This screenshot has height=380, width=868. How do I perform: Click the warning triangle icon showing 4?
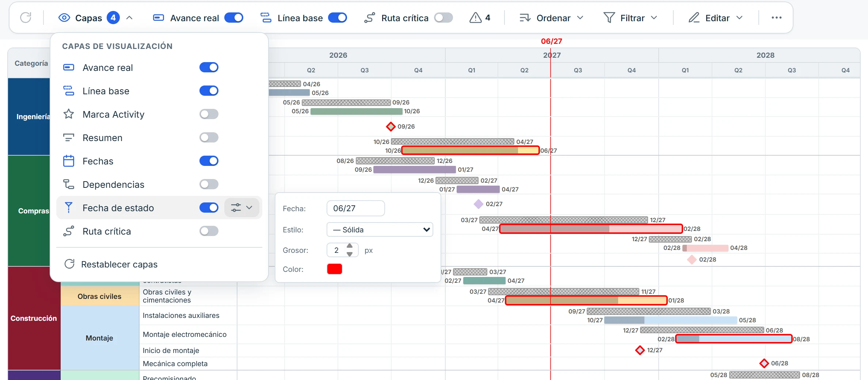[475, 18]
